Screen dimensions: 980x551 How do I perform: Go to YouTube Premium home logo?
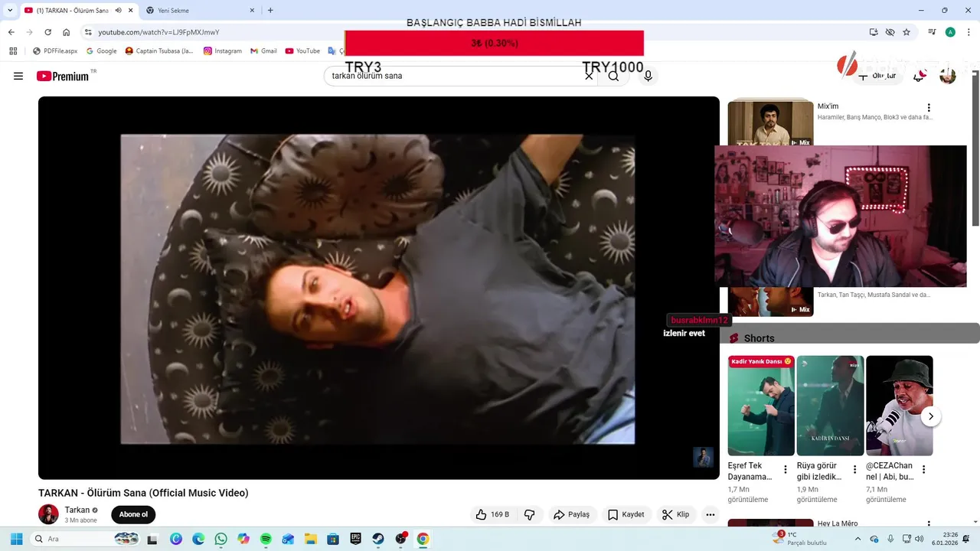click(63, 76)
